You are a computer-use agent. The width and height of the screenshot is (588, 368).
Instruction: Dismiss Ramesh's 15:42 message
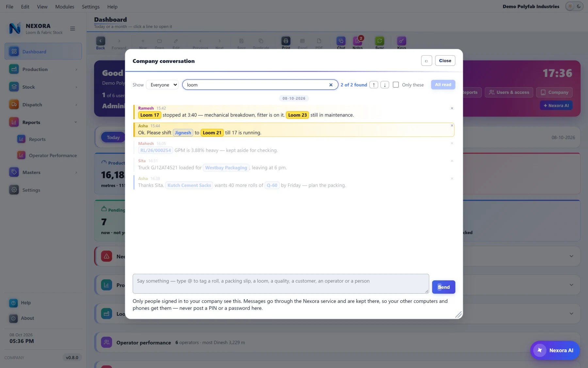[x=452, y=108]
